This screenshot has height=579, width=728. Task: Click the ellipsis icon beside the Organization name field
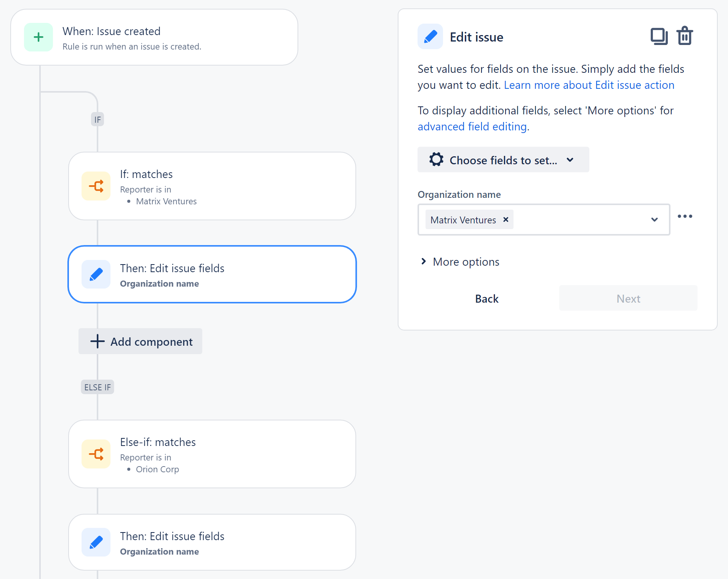[x=685, y=216]
